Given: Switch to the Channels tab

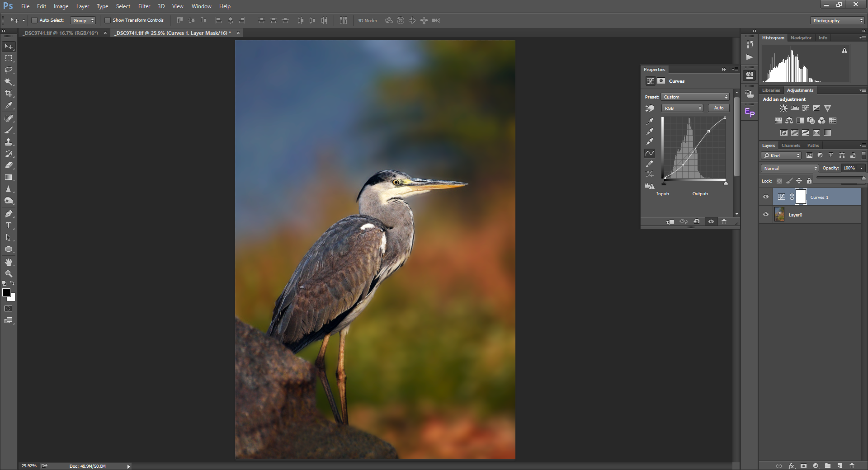Looking at the screenshot, I should 791,146.
